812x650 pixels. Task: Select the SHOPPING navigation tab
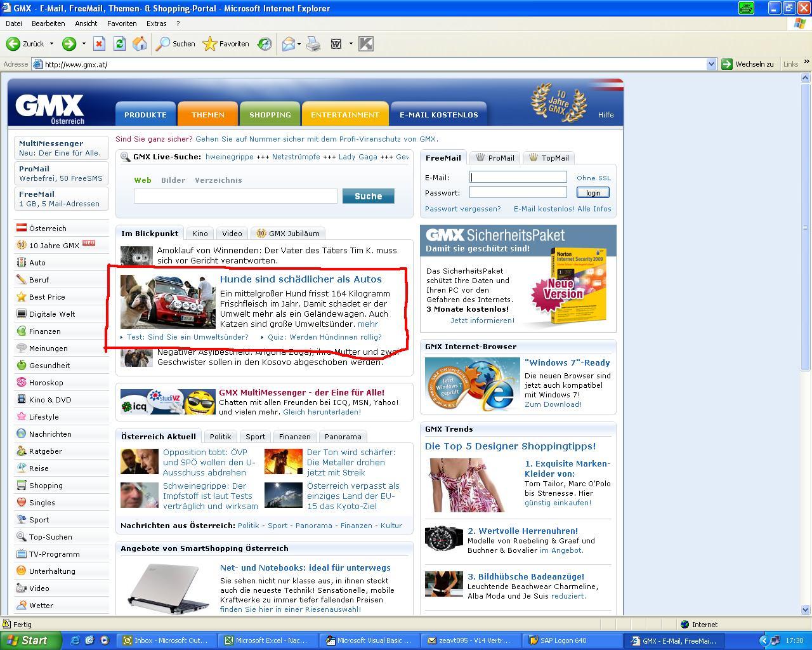pyautogui.click(x=270, y=114)
